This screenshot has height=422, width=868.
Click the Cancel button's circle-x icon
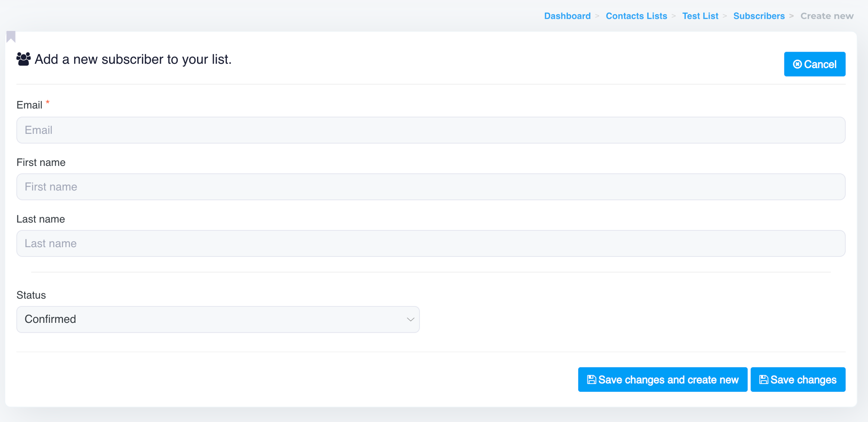(797, 64)
